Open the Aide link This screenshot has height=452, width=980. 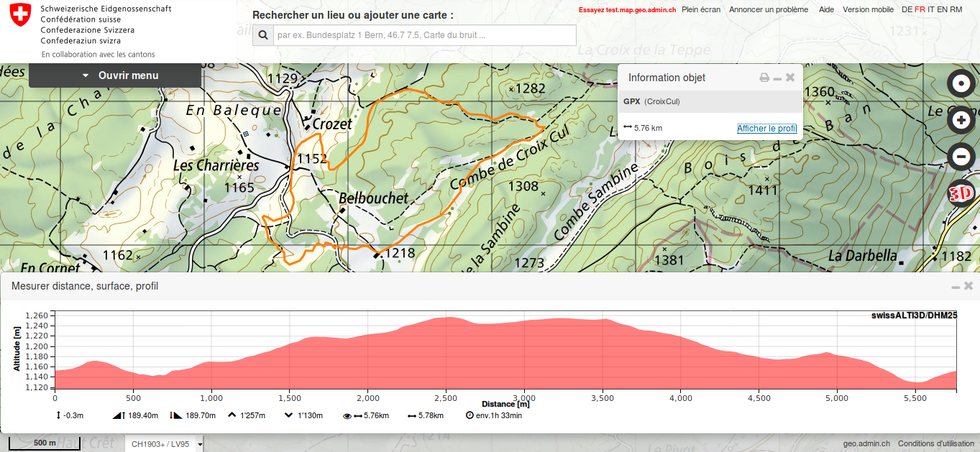tap(827, 10)
